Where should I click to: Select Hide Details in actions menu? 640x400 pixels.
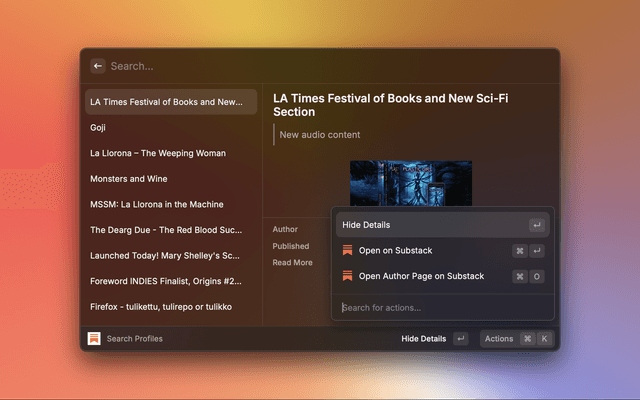366,225
